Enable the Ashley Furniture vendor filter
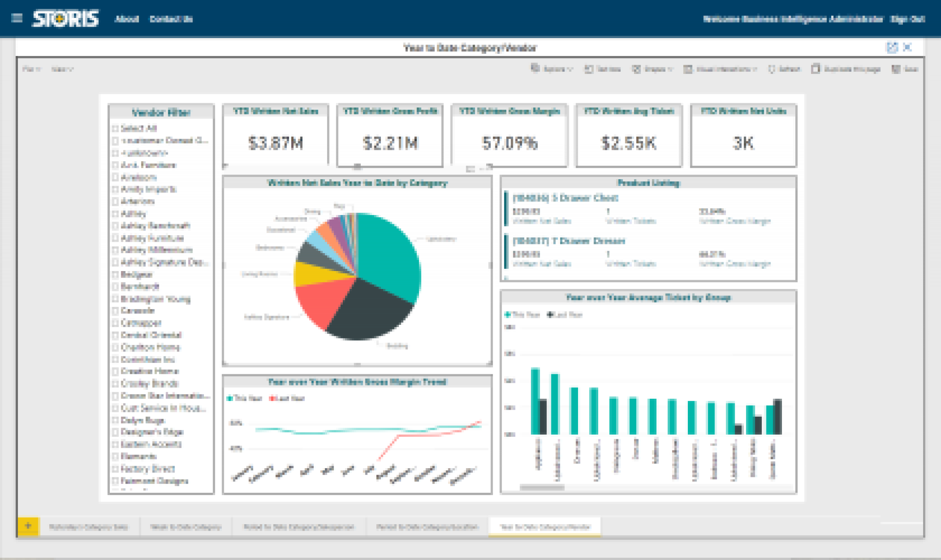Screen dimensions: 941x560 tap(115, 238)
